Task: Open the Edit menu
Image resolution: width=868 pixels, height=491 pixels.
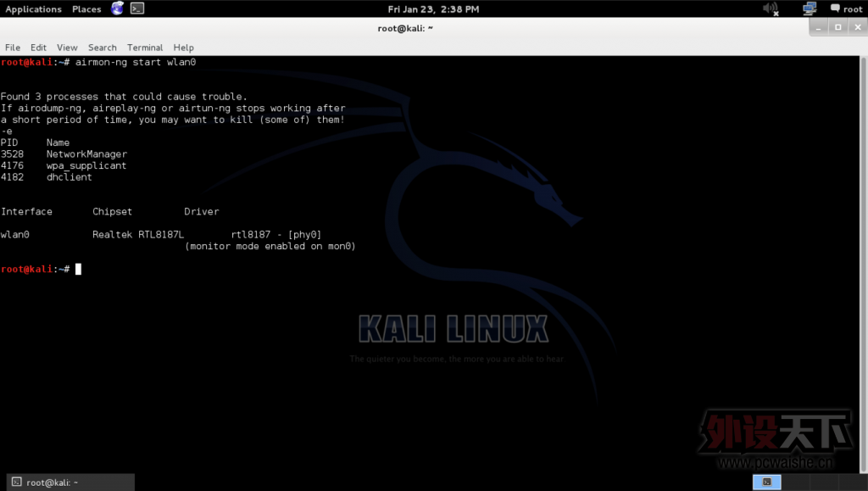Action: 38,47
